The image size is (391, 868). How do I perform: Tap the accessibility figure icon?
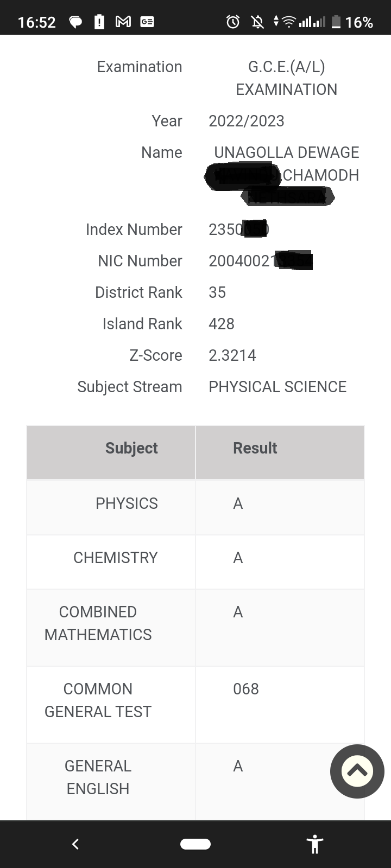click(x=315, y=844)
